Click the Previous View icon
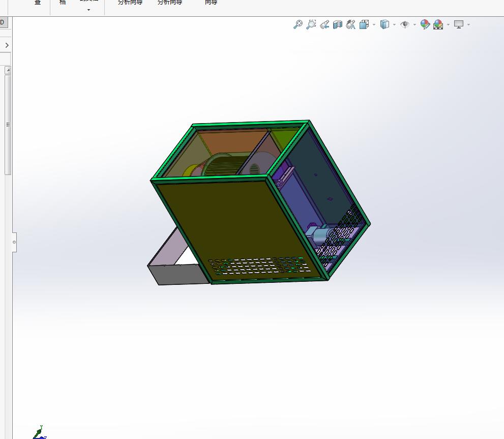504x439 pixels. click(324, 24)
